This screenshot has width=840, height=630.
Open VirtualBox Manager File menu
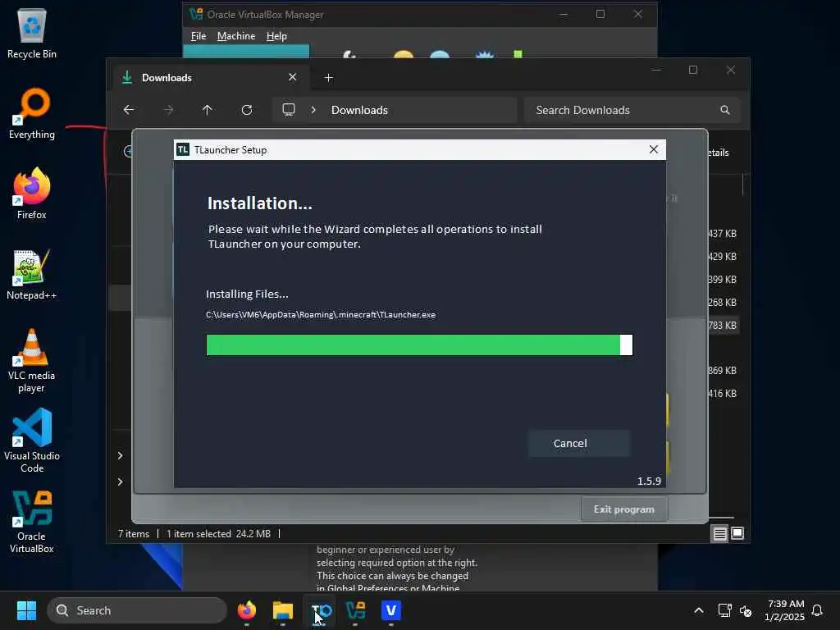199,36
